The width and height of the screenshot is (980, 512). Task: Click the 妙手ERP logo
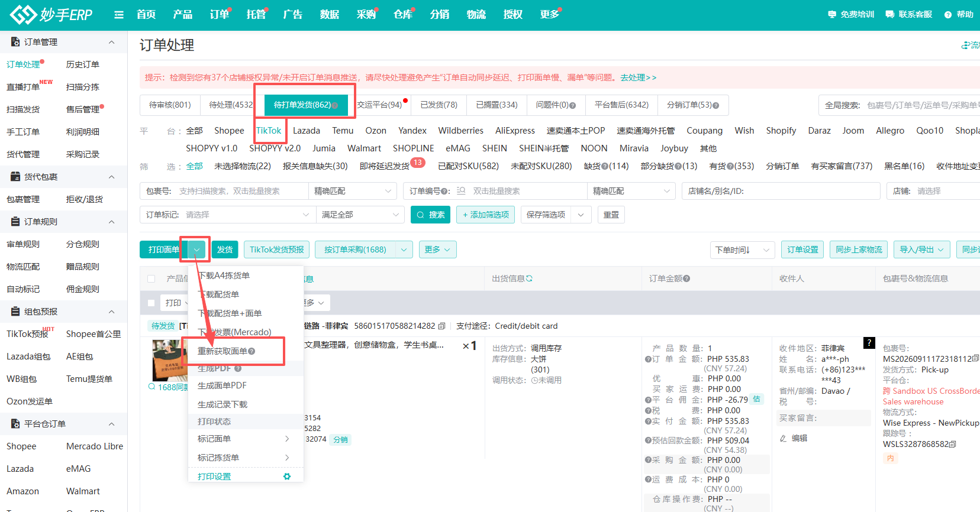pyautogui.click(x=51, y=15)
